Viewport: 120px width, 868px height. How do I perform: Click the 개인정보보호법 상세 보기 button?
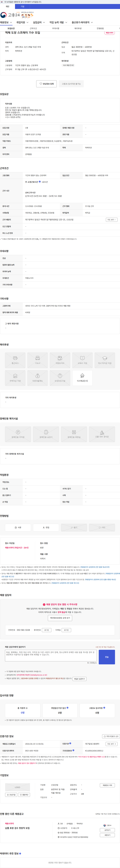coord(60,618)
